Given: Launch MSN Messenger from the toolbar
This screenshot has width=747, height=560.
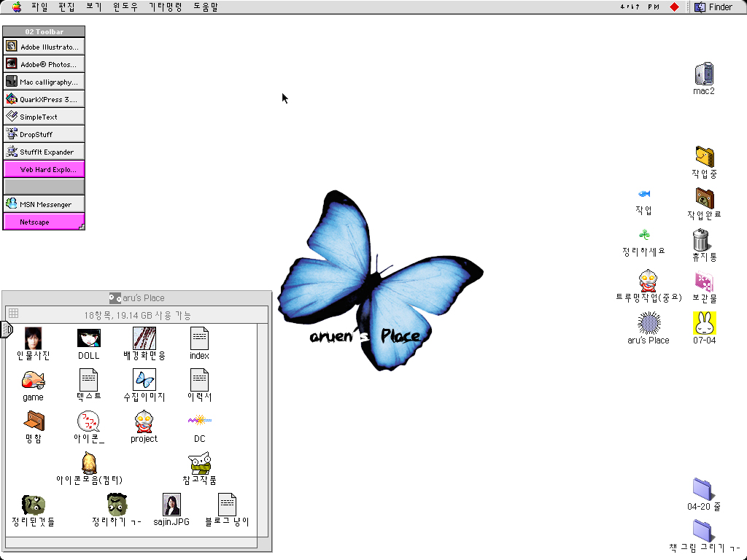Looking at the screenshot, I should click(x=44, y=204).
